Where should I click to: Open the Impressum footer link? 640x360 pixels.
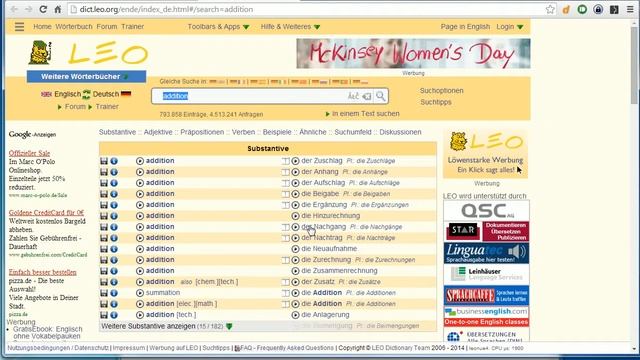click(x=129, y=348)
